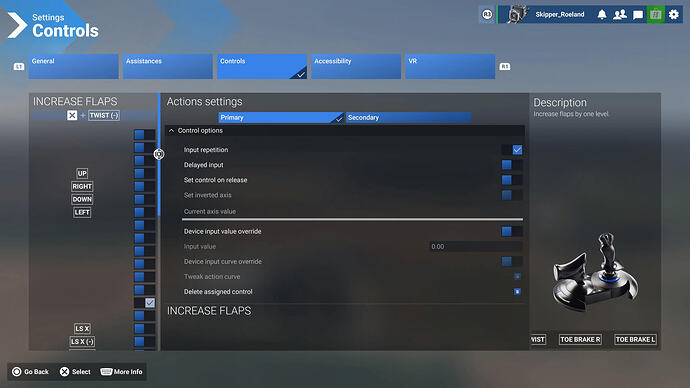Viewport: 690px width, 388px height.
Task: Open the General settings tab
Action: tap(73, 66)
